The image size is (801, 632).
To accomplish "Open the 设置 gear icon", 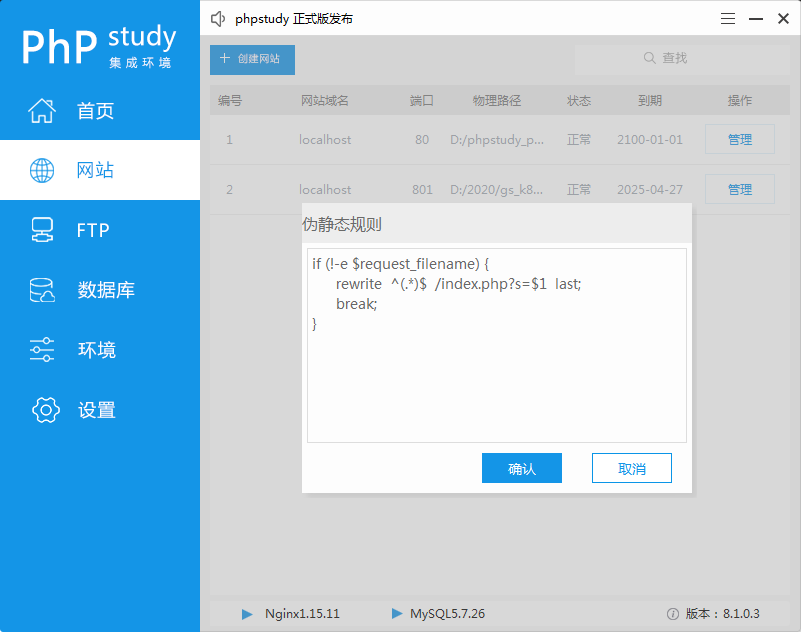I will point(45,410).
